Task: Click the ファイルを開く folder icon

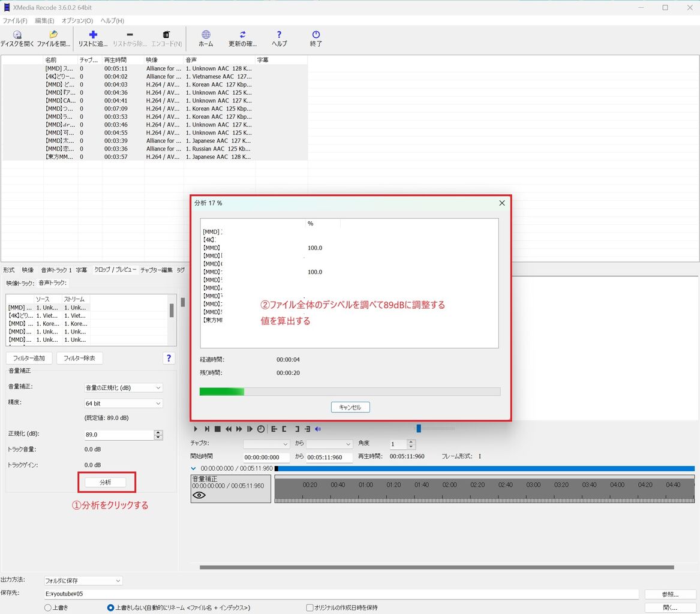Action: (53, 35)
